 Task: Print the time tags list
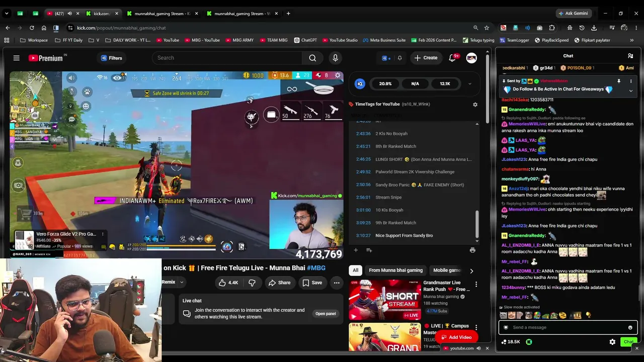pyautogui.click(x=472, y=250)
